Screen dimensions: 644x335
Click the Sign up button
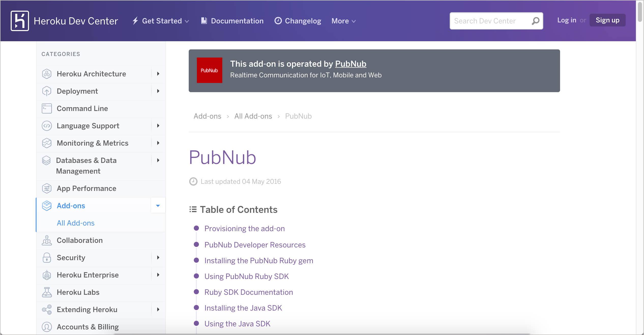[608, 20]
